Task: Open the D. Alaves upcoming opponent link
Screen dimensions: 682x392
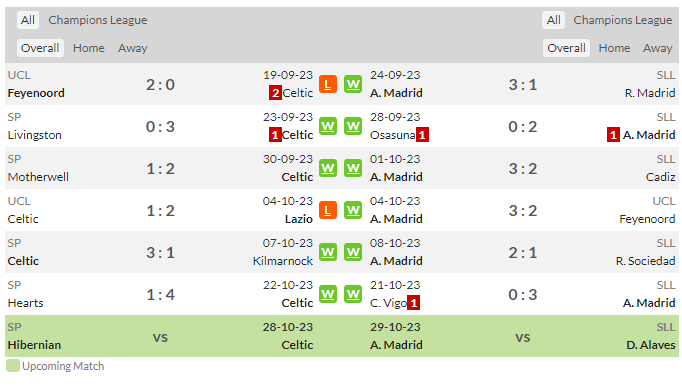Action: click(x=651, y=345)
